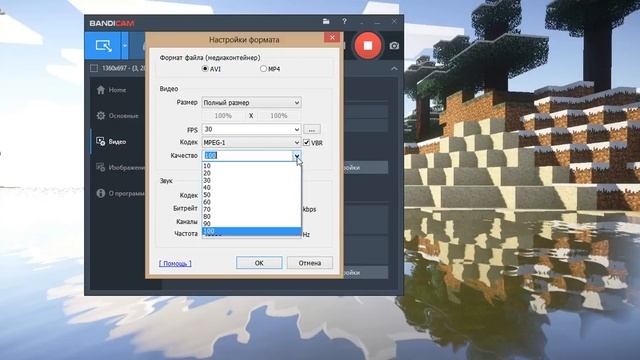
Task: Confirm the dialog with OK
Action: click(259, 263)
